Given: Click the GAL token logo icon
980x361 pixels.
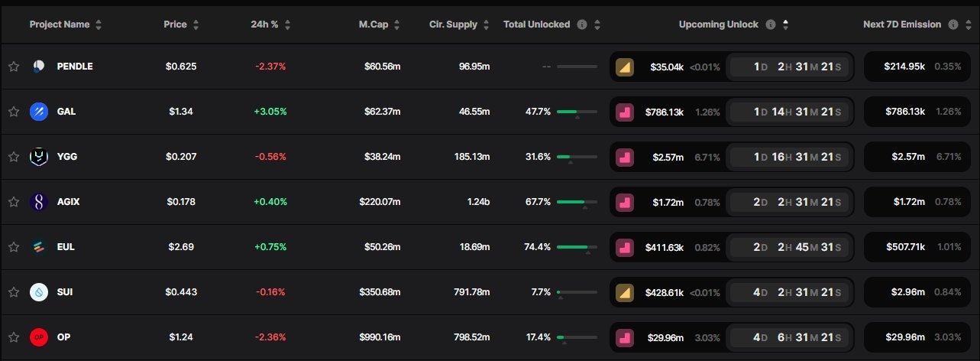Looking at the screenshot, I should [x=39, y=112].
